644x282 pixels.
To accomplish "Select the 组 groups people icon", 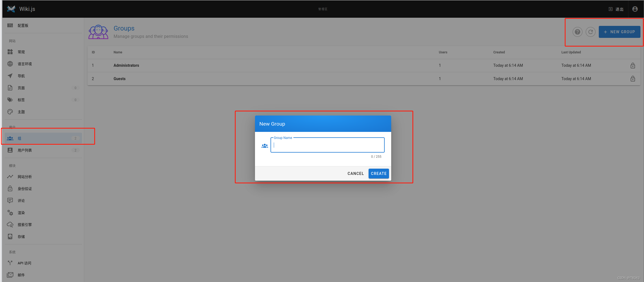I will pyautogui.click(x=10, y=138).
